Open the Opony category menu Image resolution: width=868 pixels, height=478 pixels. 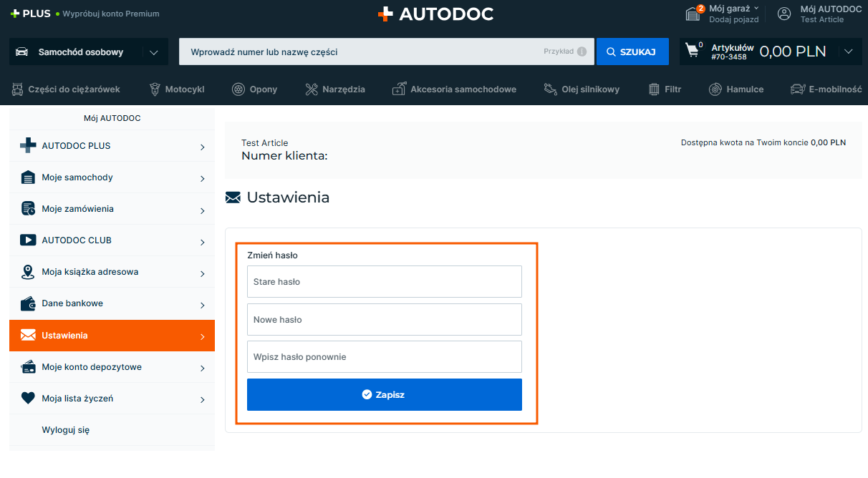pos(255,89)
